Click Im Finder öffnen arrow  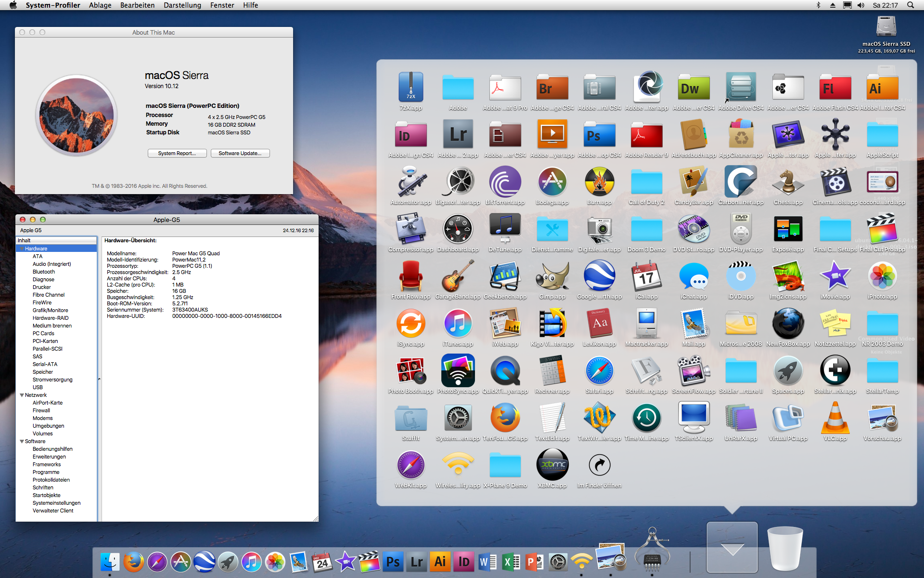[599, 465]
